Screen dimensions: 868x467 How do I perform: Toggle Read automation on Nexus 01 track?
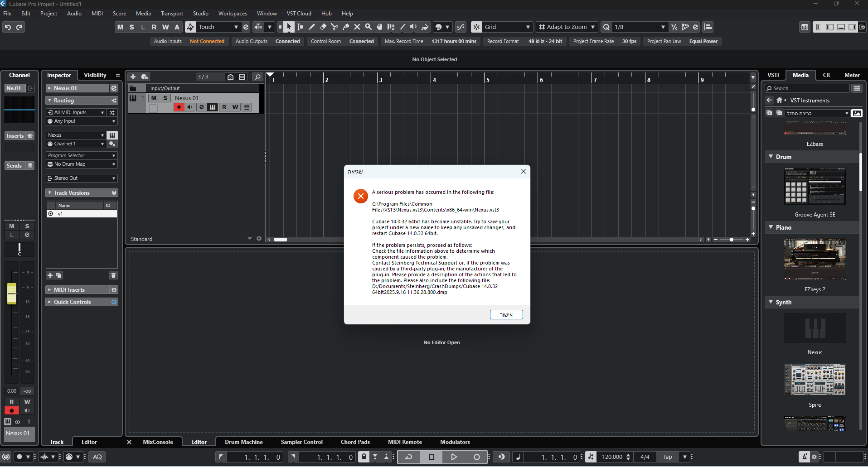(224, 107)
